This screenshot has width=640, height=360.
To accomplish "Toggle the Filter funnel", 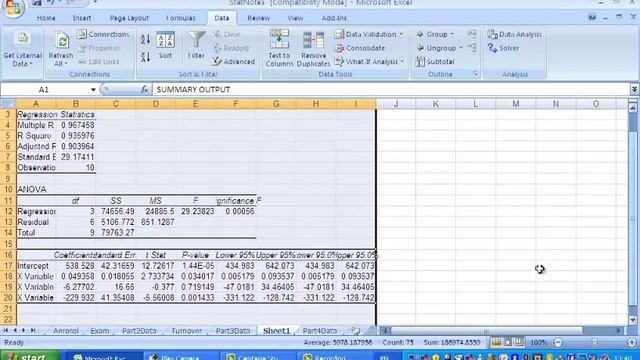I will [x=196, y=45].
